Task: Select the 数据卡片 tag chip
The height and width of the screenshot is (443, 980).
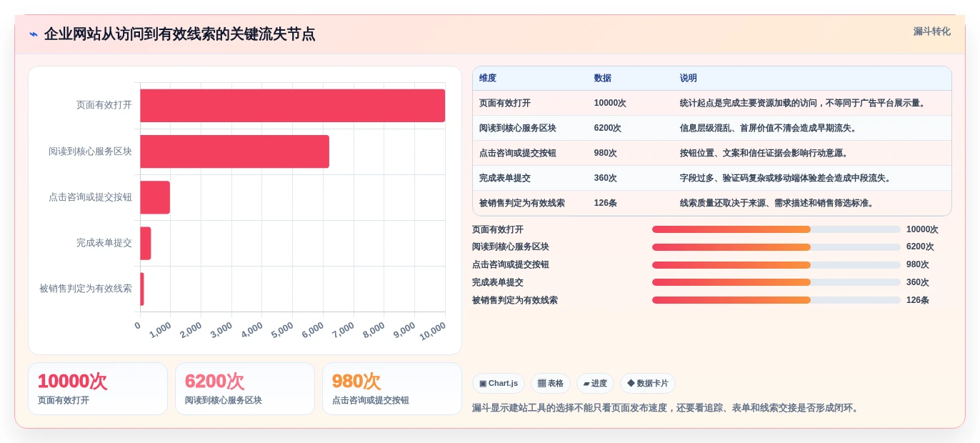Action: tap(648, 384)
